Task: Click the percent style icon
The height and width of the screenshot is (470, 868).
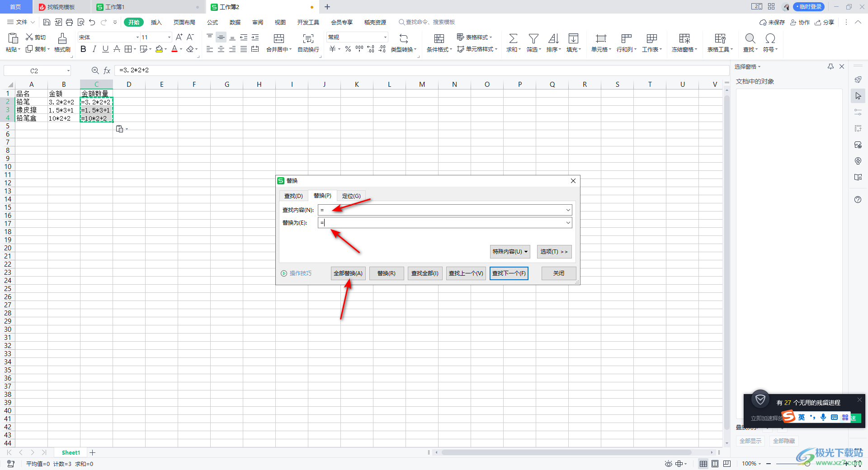Action: (x=348, y=49)
